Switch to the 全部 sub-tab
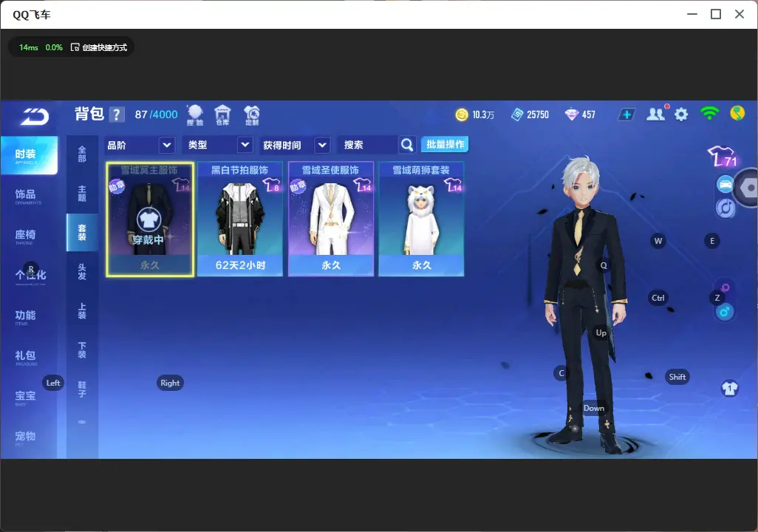758x532 pixels. pos(82,154)
